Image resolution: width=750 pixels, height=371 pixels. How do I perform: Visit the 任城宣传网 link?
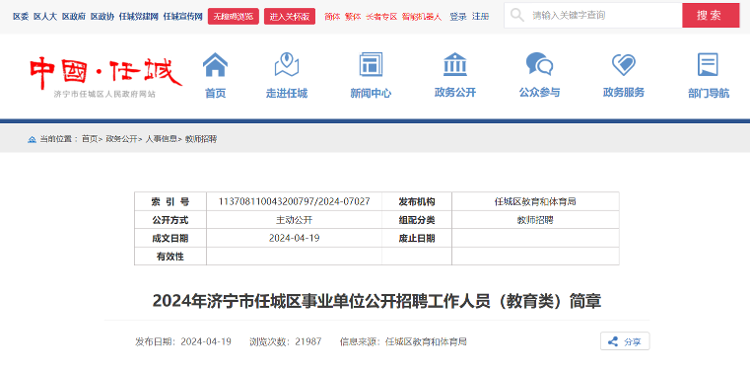click(183, 17)
